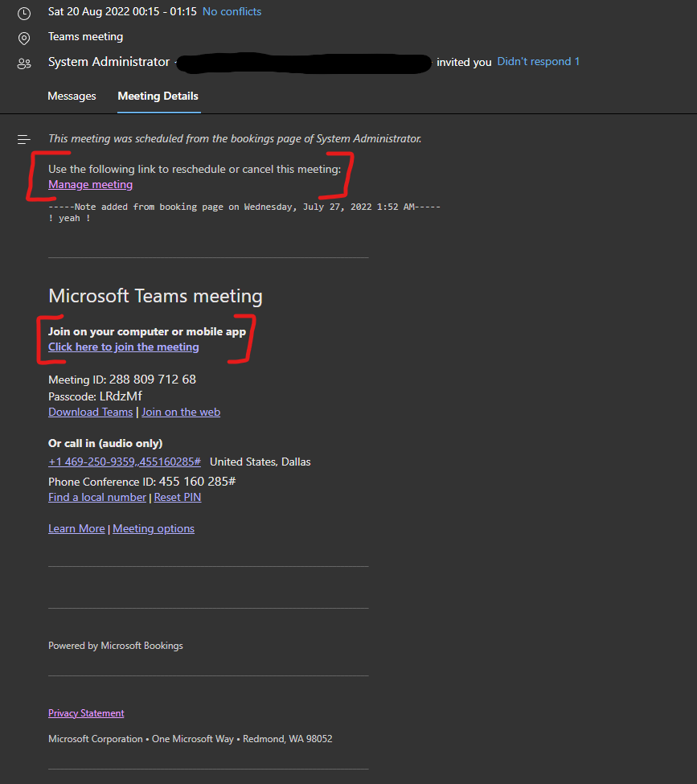Image resolution: width=697 pixels, height=784 pixels.
Task: Click the scheduled from bookings page italic sentence
Action: [x=235, y=138]
